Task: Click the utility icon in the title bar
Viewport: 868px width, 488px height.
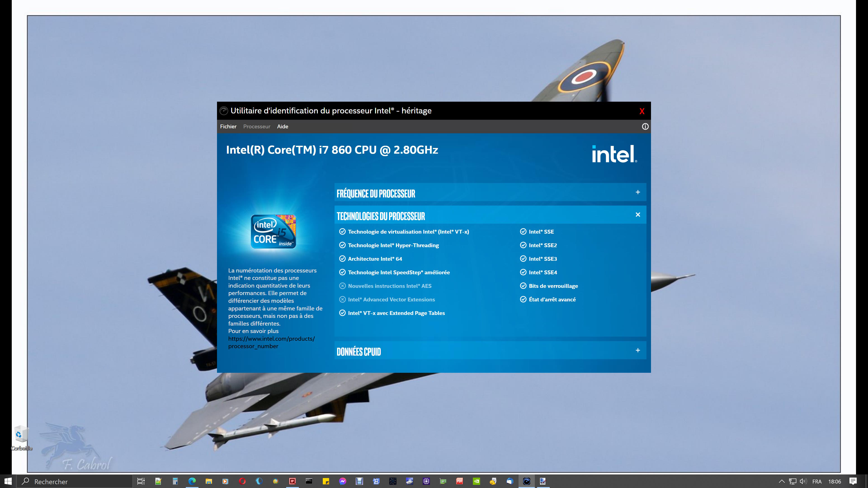Action: click(224, 111)
